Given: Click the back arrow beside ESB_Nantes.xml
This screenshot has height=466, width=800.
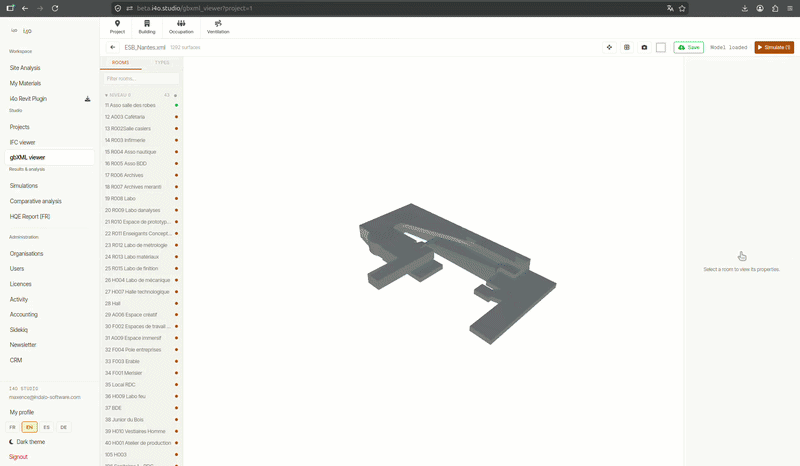Looking at the screenshot, I should [113, 47].
